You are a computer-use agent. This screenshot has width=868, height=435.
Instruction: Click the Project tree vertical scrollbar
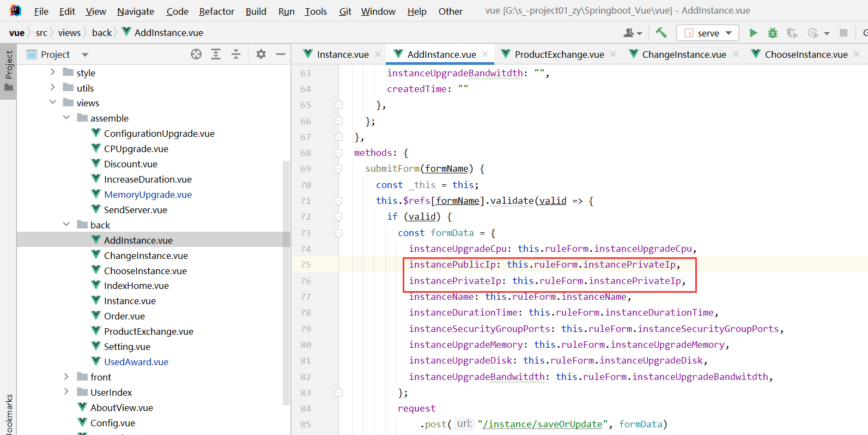coord(287,283)
